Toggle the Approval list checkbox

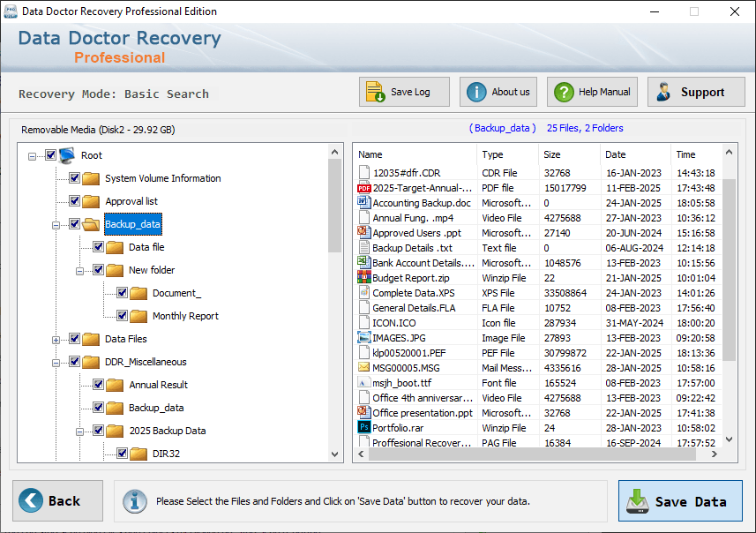coord(74,200)
